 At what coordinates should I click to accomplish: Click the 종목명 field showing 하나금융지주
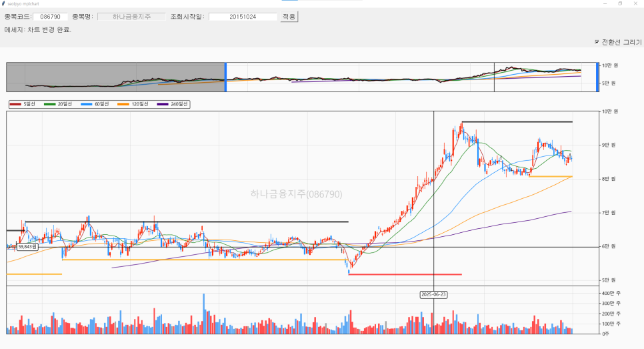[131, 17]
